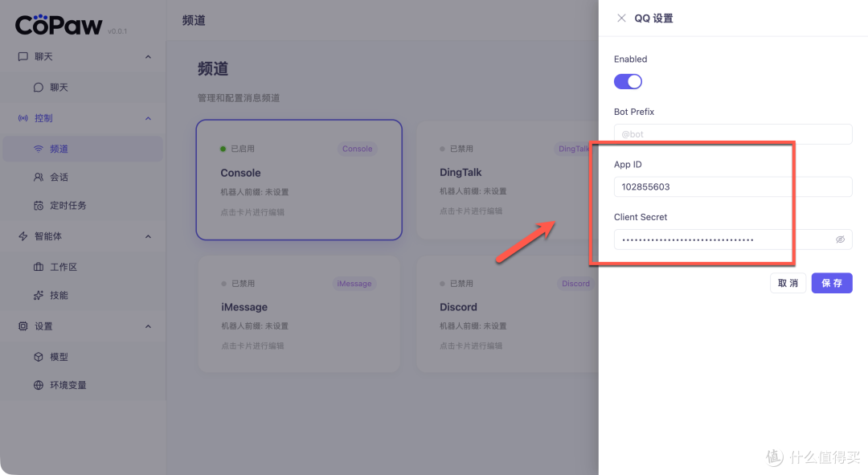
Task: Open 会话 from the sidebar
Action: point(83,177)
